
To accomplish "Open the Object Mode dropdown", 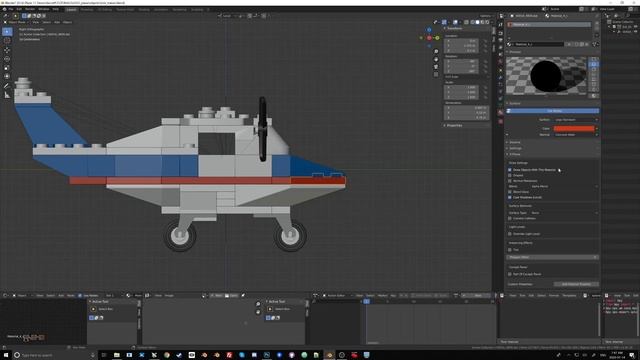I will [x=17, y=22].
